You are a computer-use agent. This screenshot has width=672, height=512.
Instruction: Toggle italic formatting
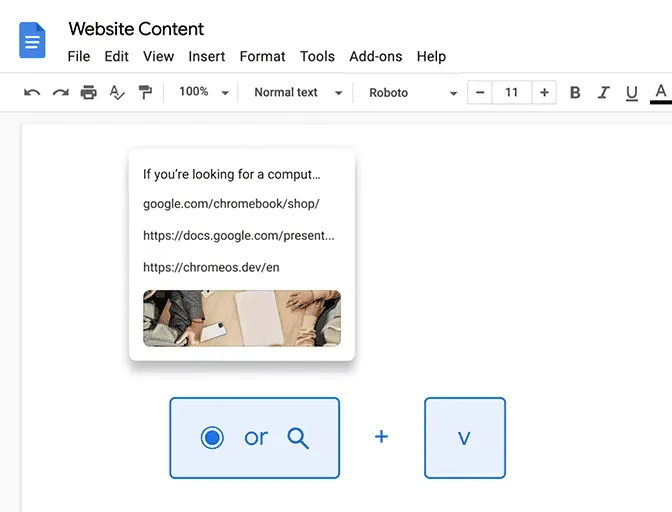click(x=603, y=93)
